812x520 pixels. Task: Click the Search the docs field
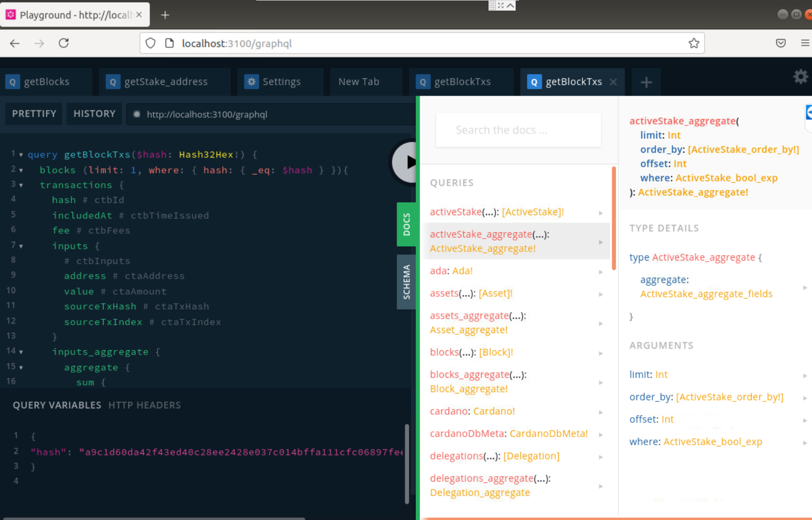[518, 130]
